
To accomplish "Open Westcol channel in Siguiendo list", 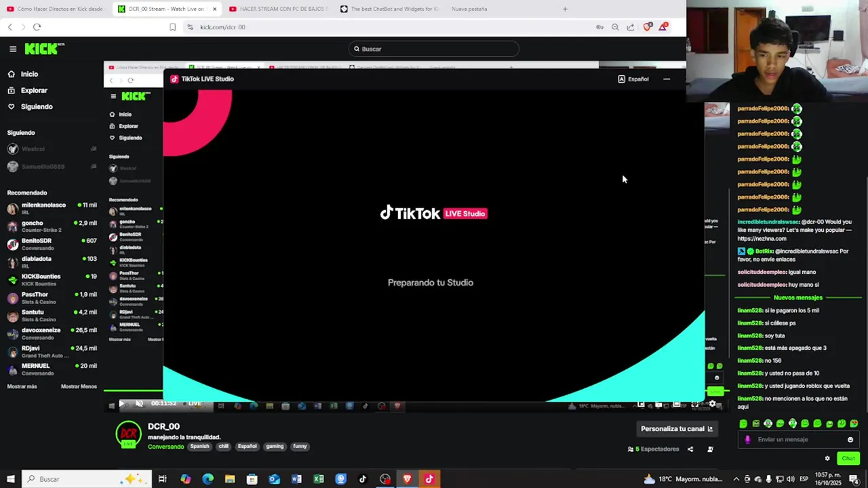I will click(x=51, y=149).
